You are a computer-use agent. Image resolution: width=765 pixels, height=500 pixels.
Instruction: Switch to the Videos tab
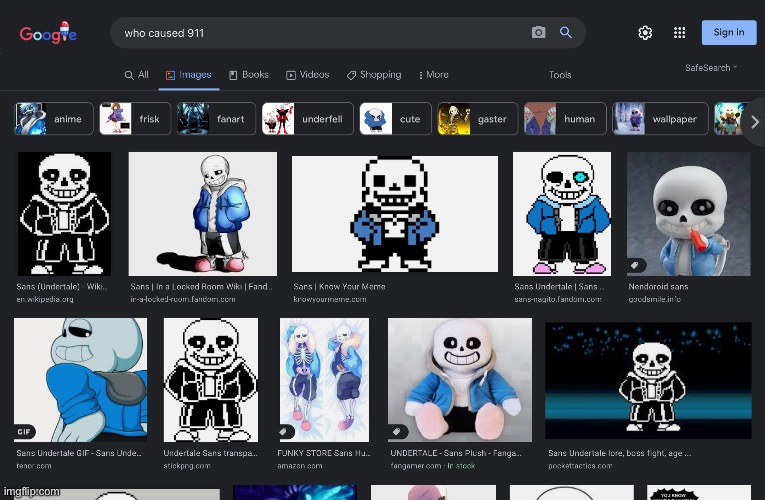pos(307,75)
